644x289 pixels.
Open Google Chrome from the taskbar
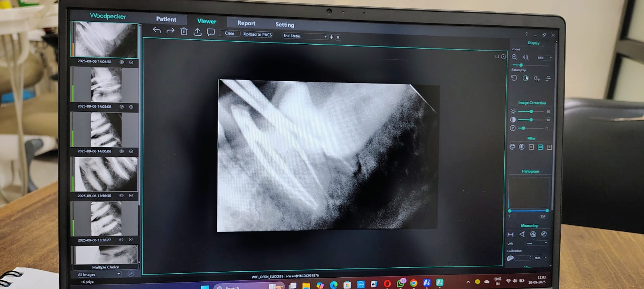click(413, 283)
